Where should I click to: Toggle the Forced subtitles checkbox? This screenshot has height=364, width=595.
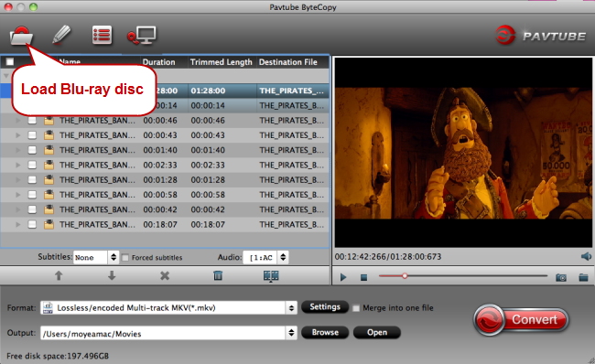pyautogui.click(x=125, y=258)
